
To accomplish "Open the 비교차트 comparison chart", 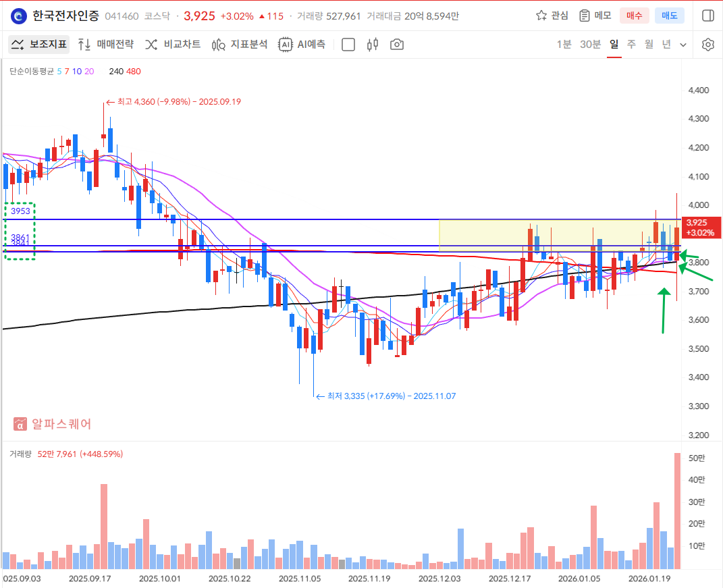I will point(173,45).
